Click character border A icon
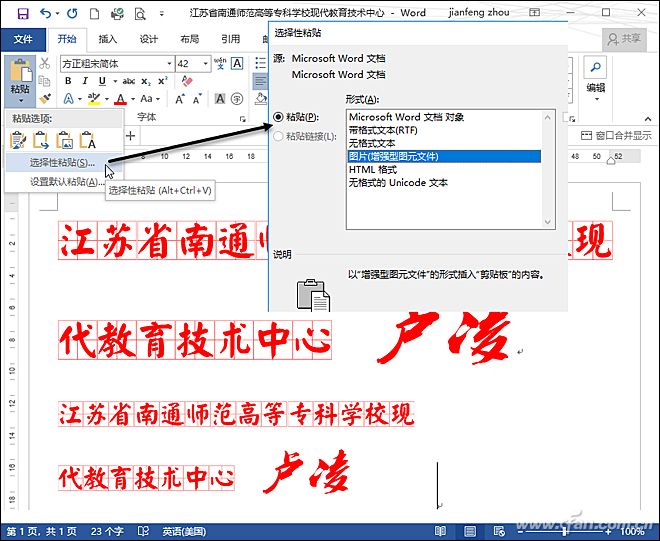The height and width of the screenshot is (541, 660). pyautogui.click(x=237, y=64)
